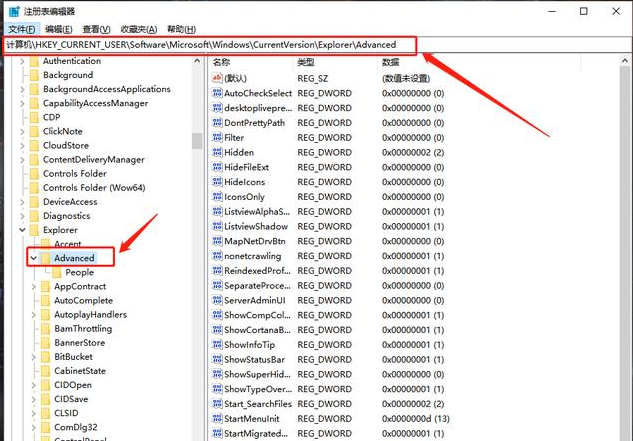Viewport: 633px width, 441px height.
Task: Select the CDP folder icon
Action: 34,117
